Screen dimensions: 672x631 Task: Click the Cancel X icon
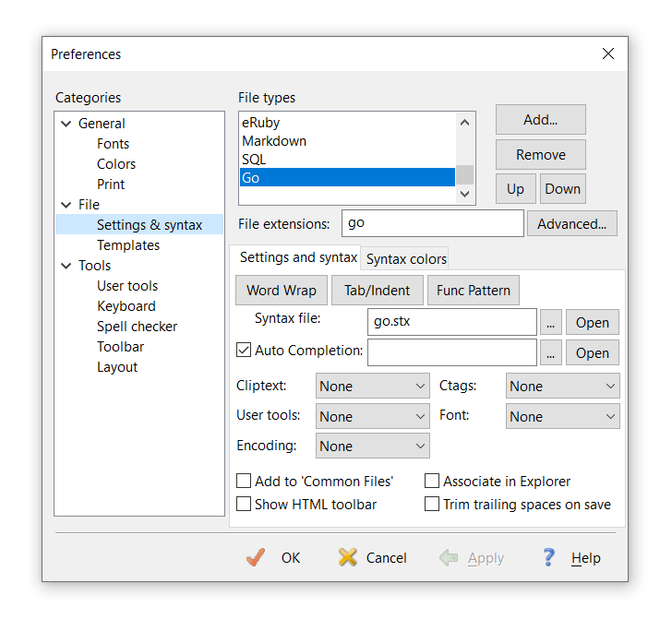click(x=347, y=557)
